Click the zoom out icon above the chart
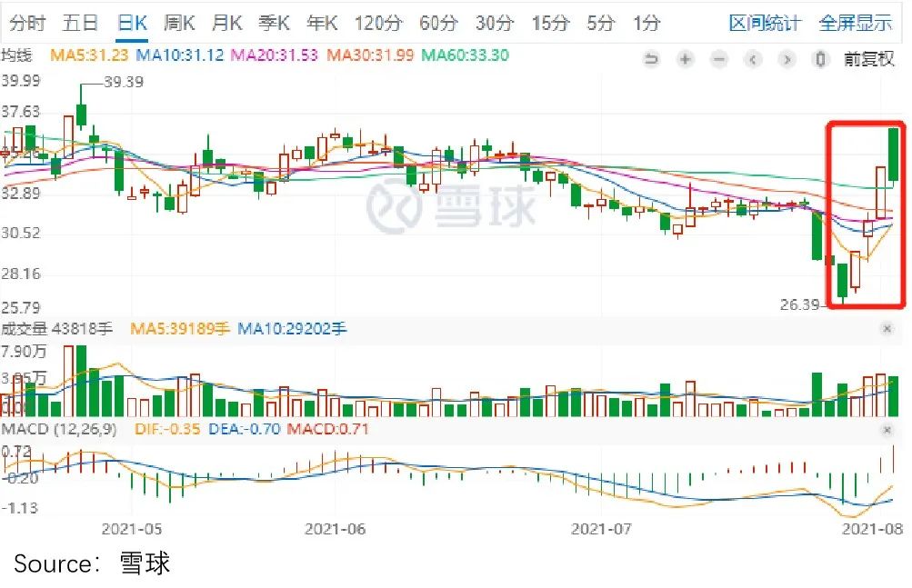This screenshot has width=912, height=588. (718, 59)
